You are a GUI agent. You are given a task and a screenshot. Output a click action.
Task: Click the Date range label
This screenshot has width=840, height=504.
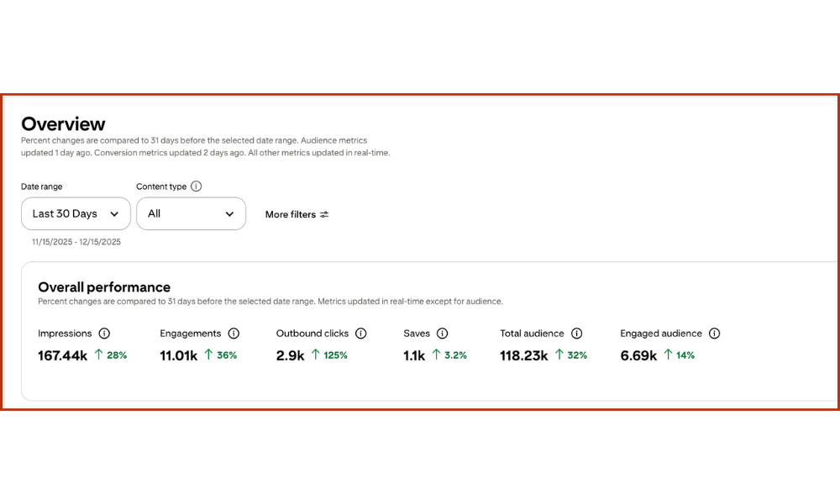[42, 186]
